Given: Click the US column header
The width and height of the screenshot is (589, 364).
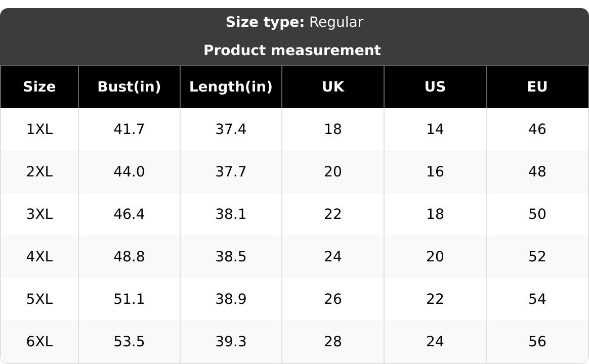Looking at the screenshot, I should tap(435, 86).
